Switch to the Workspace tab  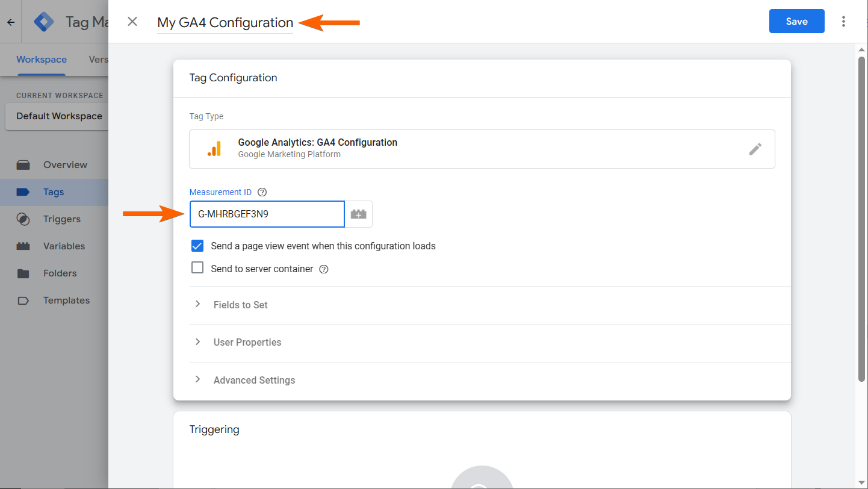[42, 59]
